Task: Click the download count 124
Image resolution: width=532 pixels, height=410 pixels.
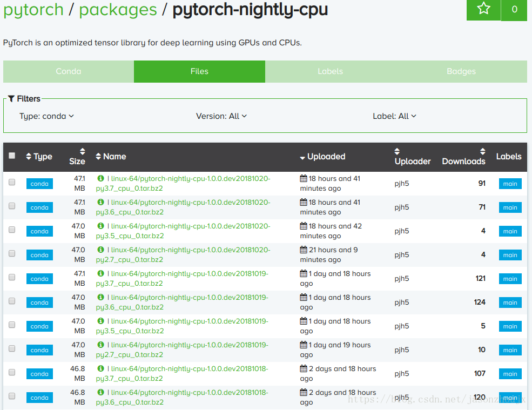Action: (480, 302)
